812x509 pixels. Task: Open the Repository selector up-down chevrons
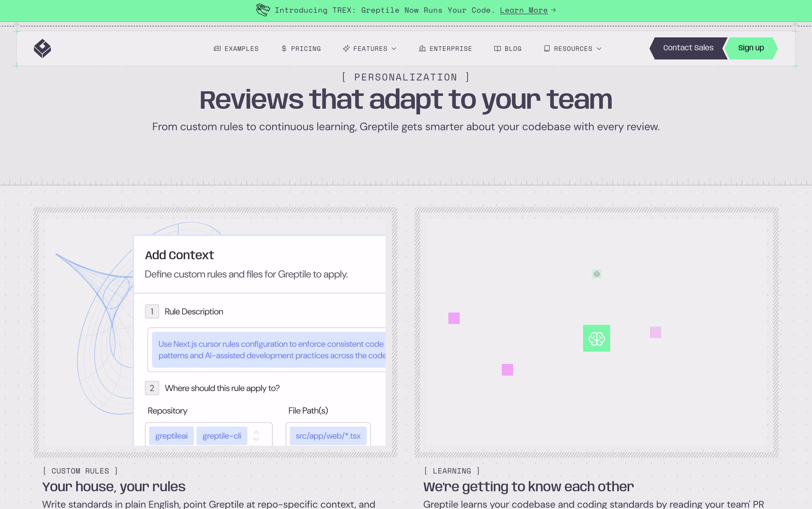(x=256, y=436)
